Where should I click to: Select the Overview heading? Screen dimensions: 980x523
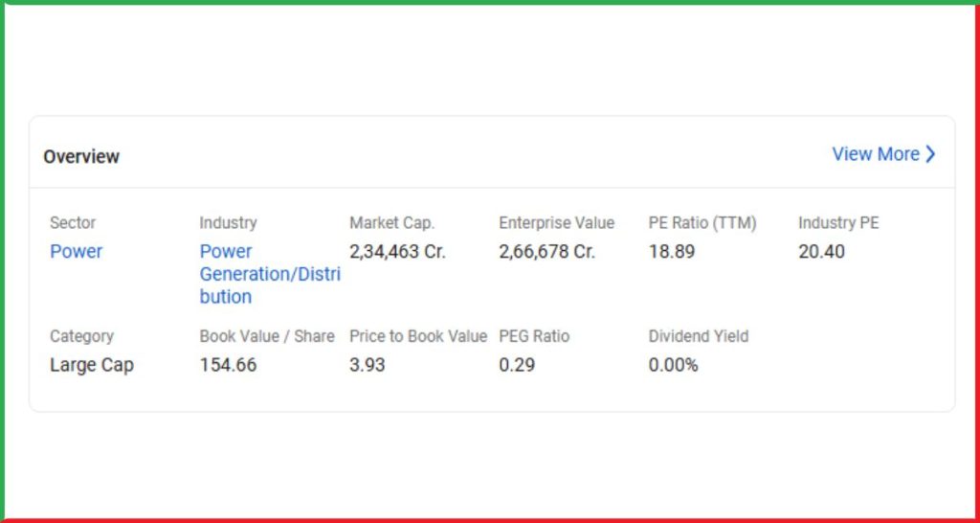pyautogui.click(x=81, y=156)
